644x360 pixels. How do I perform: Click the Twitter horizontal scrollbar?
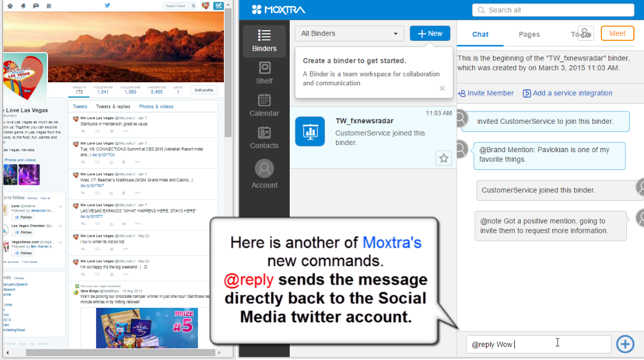(120, 353)
